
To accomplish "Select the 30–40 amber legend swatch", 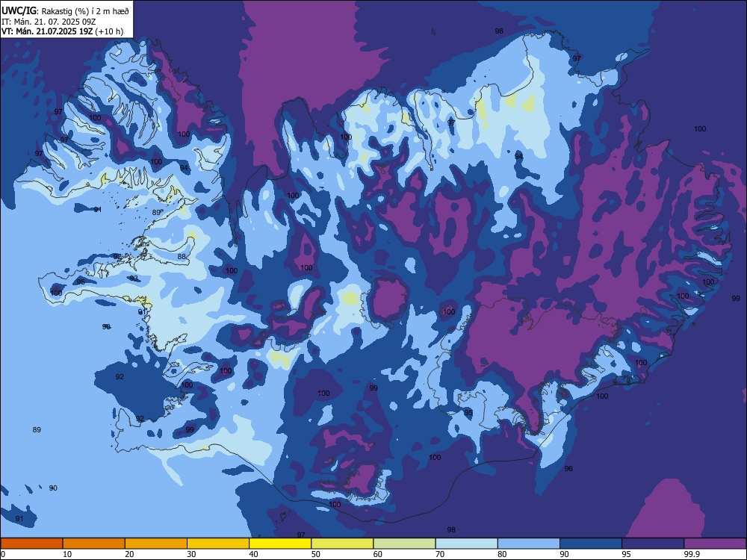I will (x=218, y=544).
